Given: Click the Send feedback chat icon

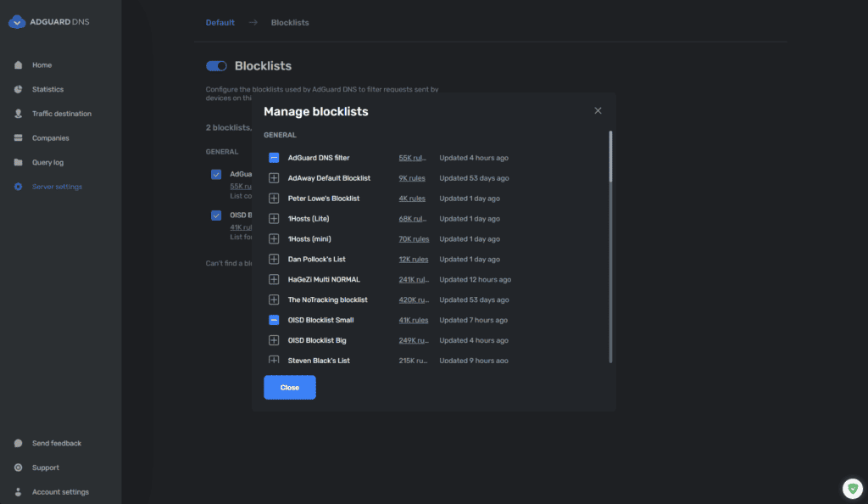Looking at the screenshot, I should [19, 444].
